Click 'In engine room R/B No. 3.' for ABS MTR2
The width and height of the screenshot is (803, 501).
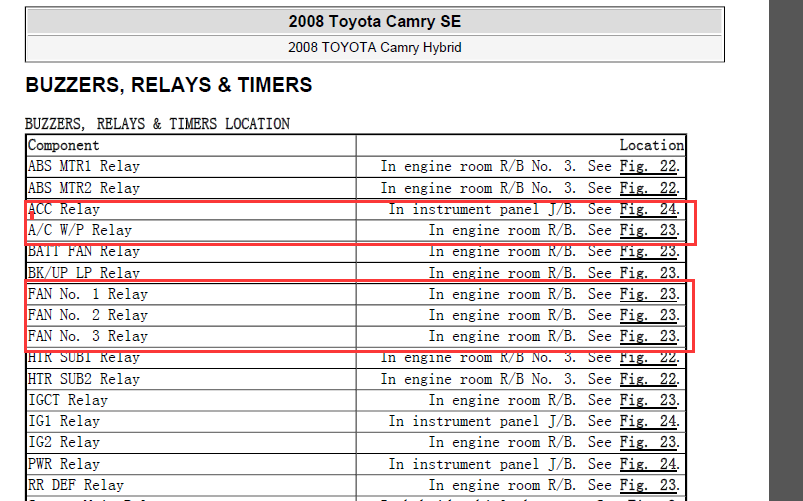coord(478,188)
